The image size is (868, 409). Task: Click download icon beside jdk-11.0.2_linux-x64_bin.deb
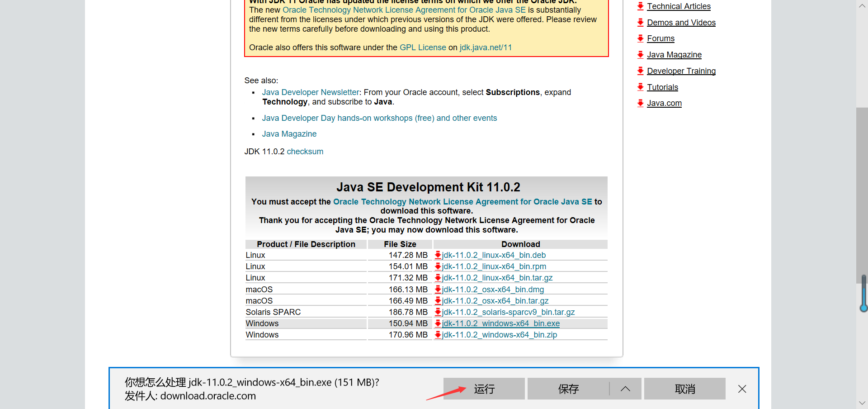tap(438, 255)
